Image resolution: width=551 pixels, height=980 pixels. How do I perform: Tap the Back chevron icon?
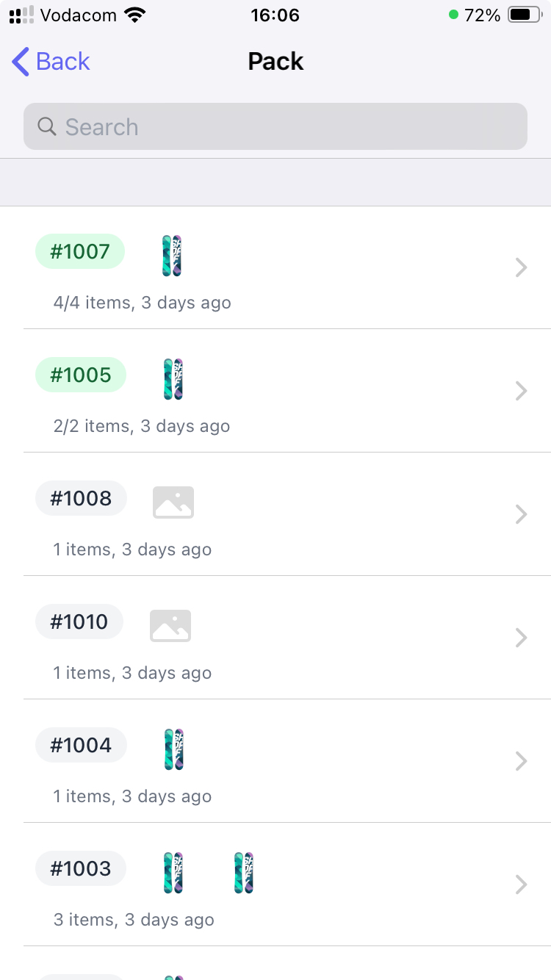[x=21, y=62]
